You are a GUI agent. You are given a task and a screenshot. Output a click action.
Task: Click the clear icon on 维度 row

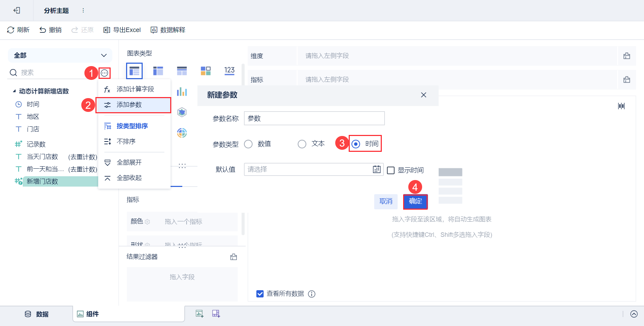point(627,56)
